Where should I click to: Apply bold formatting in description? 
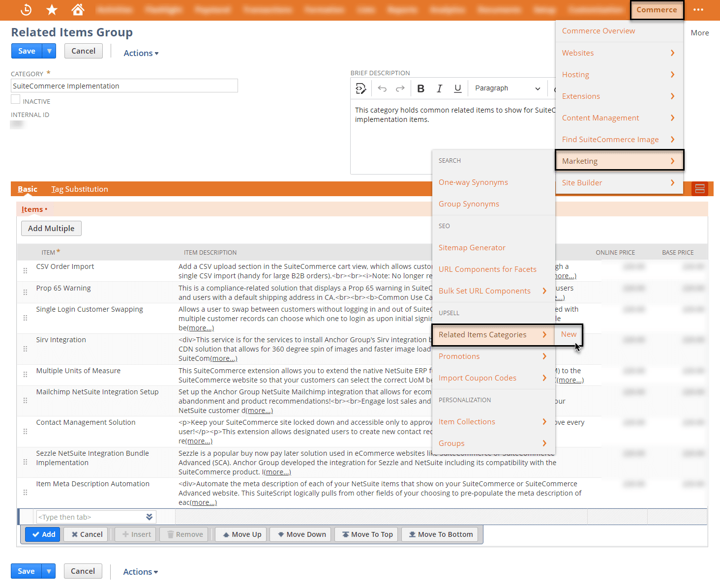(421, 88)
